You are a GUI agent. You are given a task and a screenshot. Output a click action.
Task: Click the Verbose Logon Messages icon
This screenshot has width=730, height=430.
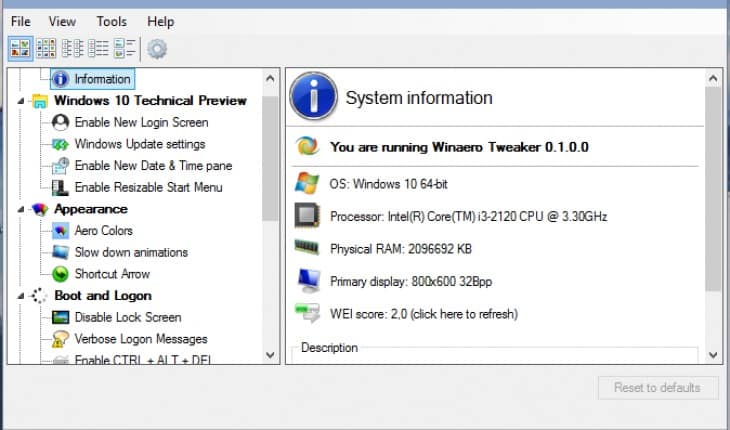point(61,339)
